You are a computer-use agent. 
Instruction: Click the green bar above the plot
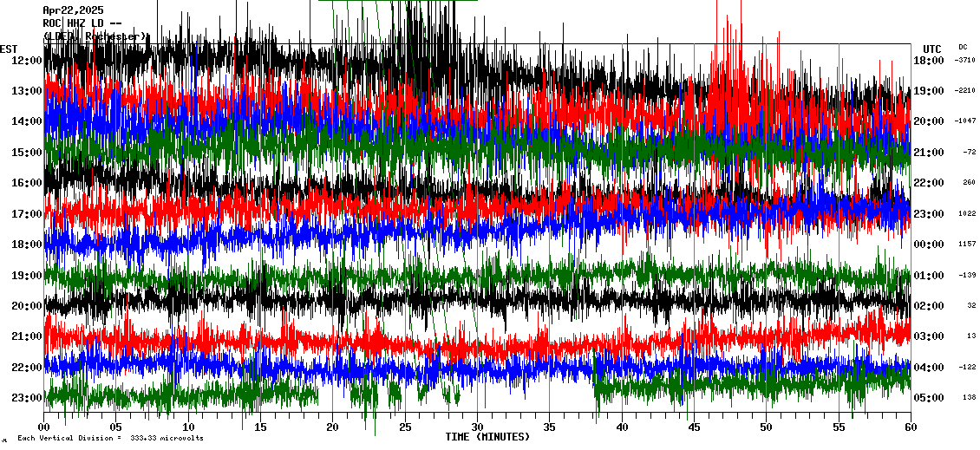397,1
